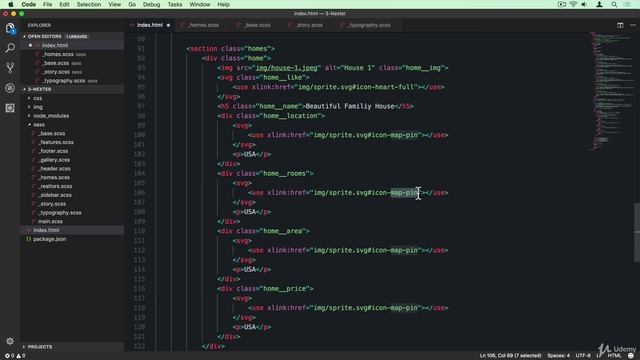Open the Extensions view icon
640x360 pixels.
click(10, 108)
